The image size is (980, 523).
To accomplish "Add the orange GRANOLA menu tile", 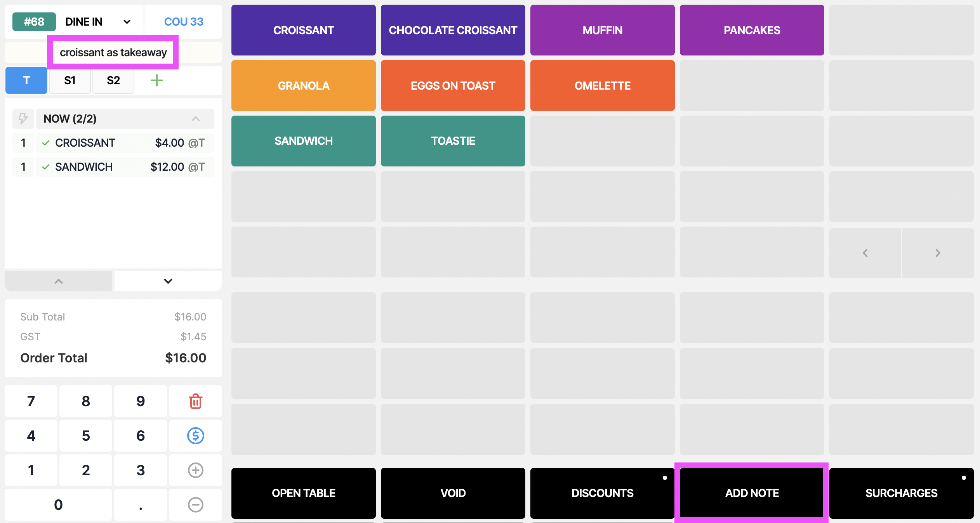I will coord(303,86).
